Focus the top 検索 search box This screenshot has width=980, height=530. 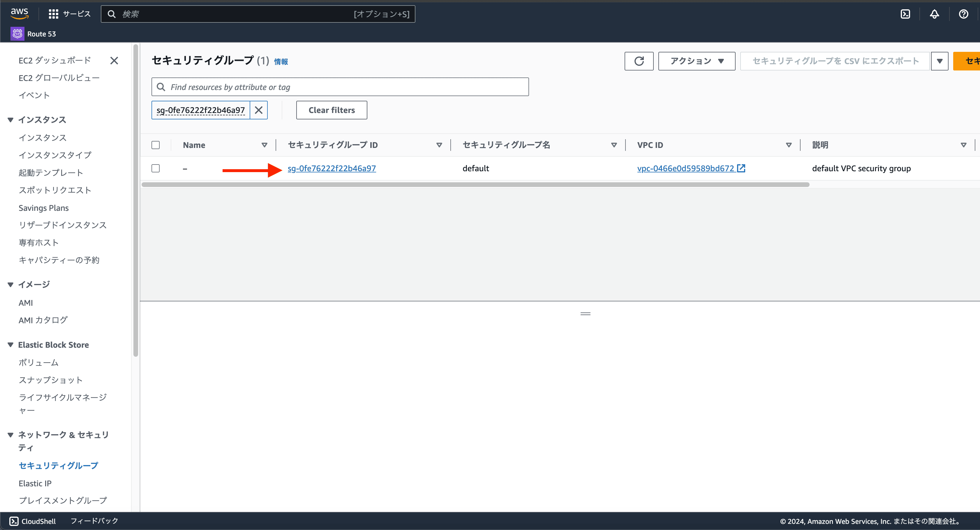point(258,14)
